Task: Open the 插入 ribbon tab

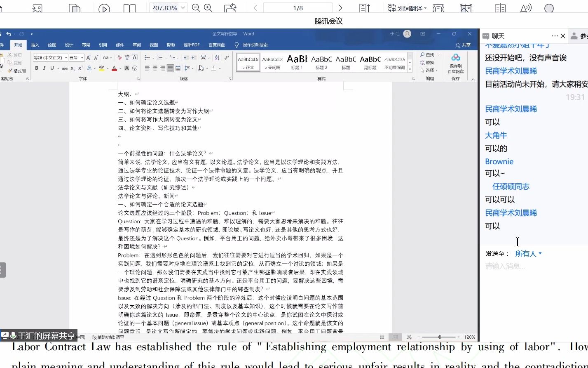Action: (35, 45)
